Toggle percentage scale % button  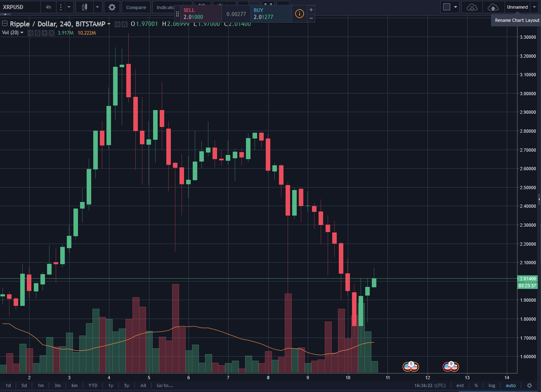(x=476, y=385)
